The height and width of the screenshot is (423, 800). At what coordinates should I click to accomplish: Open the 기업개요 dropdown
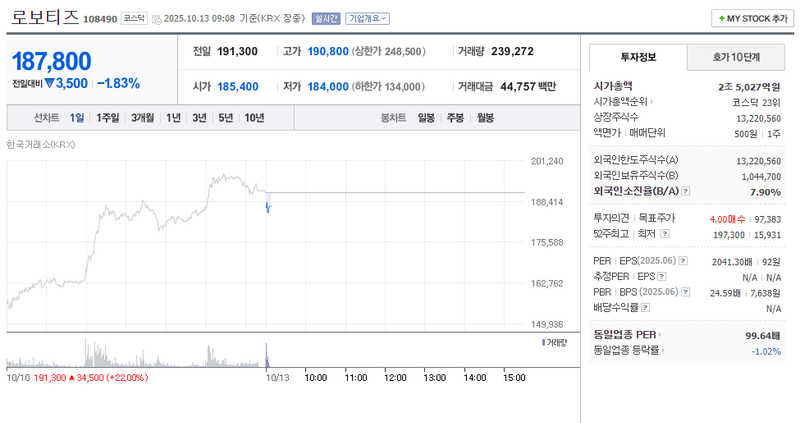367,19
